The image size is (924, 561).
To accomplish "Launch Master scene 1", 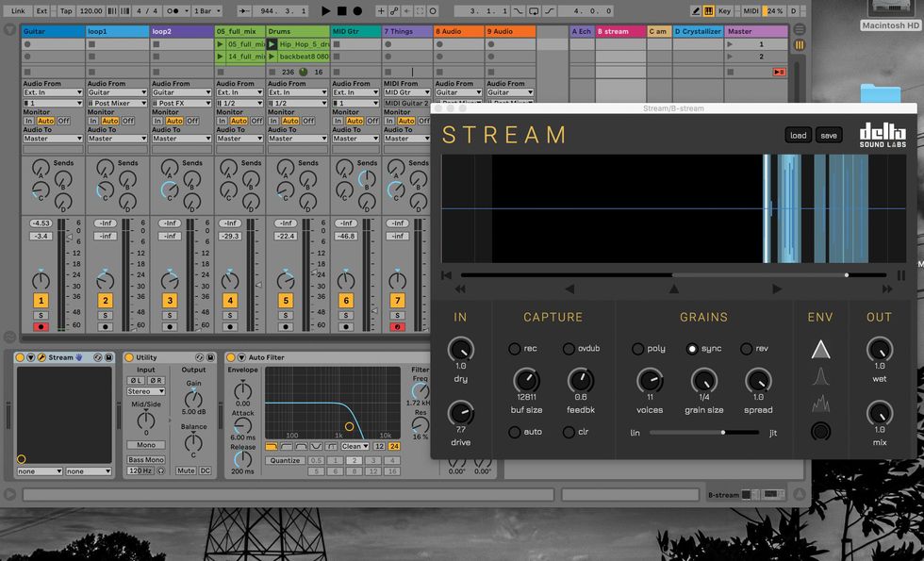I will 730,44.
